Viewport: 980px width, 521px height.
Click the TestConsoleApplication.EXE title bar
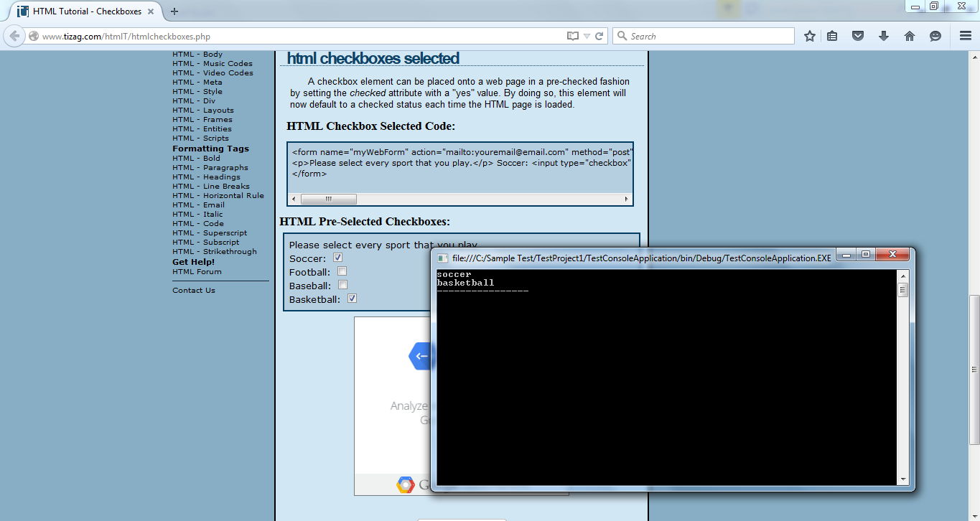pyautogui.click(x=641, y=258)
